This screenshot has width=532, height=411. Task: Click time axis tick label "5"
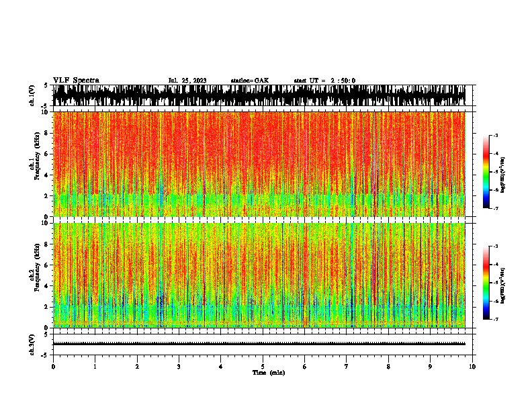coord(263,367)
